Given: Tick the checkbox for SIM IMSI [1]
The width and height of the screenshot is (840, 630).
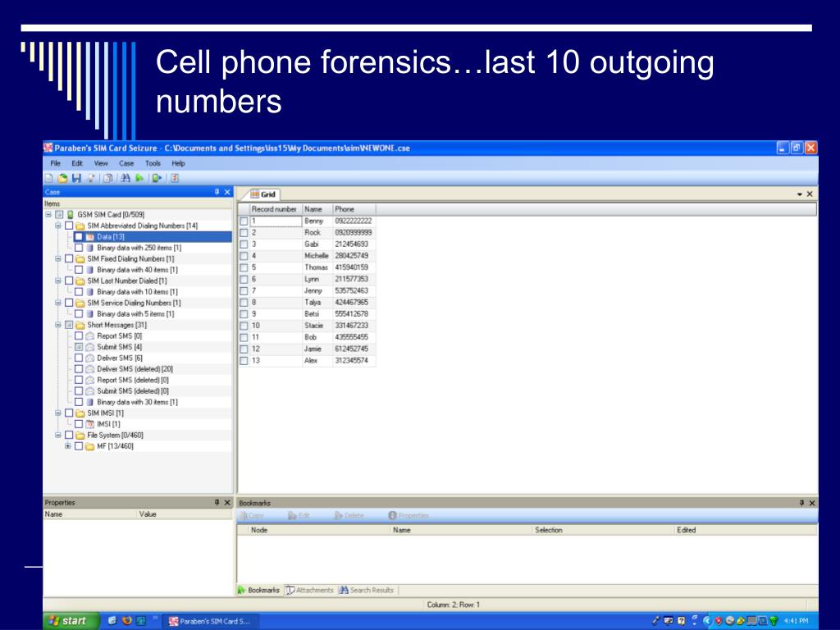Looking at the screenshot, I should click(x=69, y=413).
